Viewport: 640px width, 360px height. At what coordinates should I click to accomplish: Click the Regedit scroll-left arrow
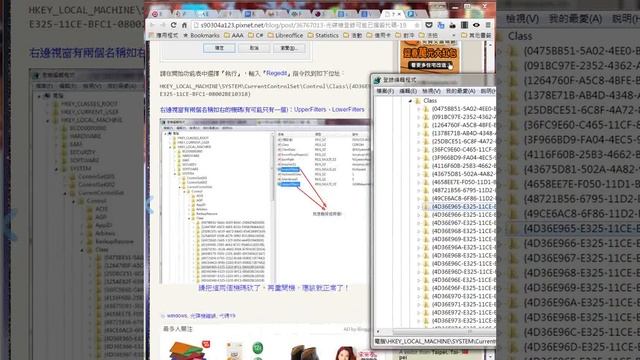click(378, 332)
